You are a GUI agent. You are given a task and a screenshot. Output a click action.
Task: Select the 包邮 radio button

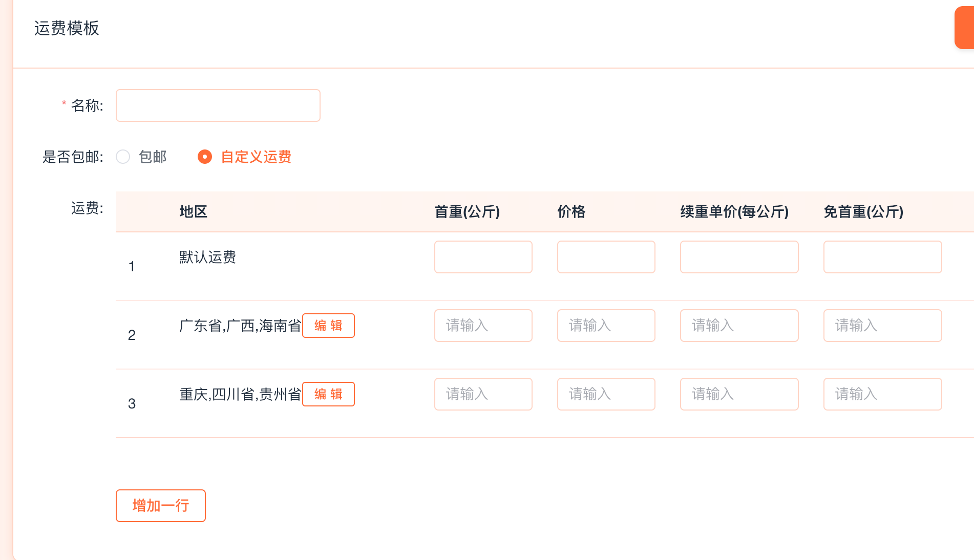pos(123,157)
